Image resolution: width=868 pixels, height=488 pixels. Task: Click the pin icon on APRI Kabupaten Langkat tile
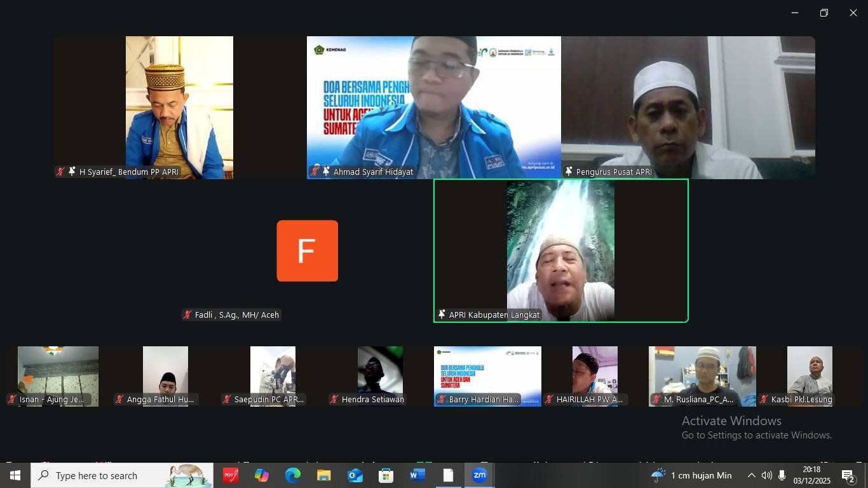pyautogui.click(x=441, y=315)
